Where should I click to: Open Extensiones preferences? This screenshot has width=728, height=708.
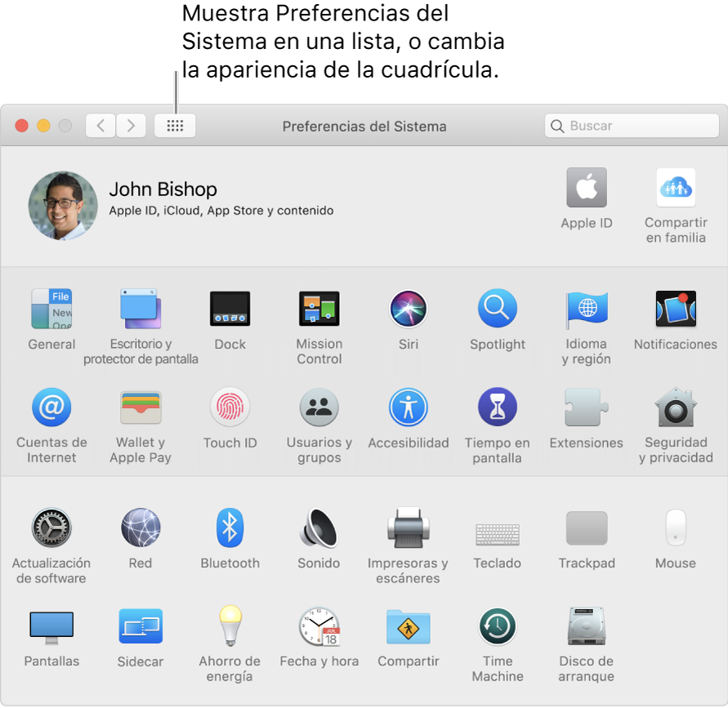(587, 407)
